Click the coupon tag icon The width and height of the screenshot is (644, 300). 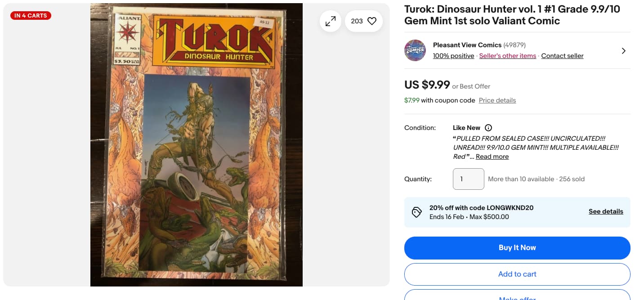tap(417, 212)
